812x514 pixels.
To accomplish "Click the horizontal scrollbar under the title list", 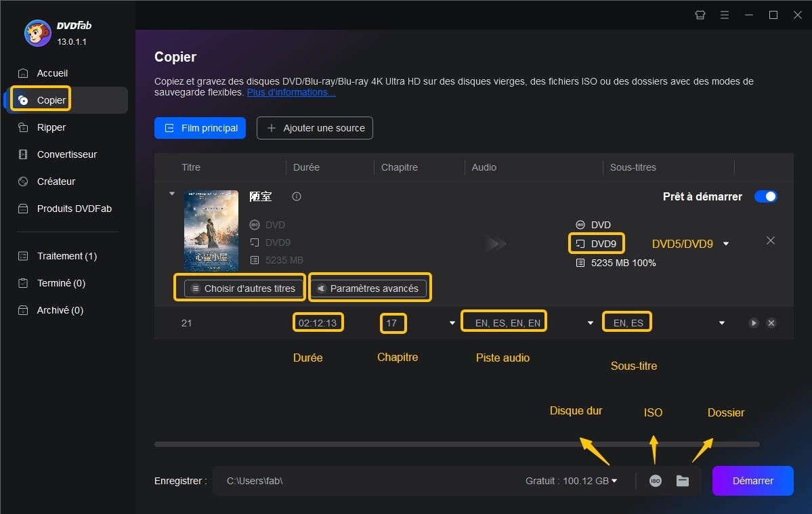I will [x=456, y=444].
